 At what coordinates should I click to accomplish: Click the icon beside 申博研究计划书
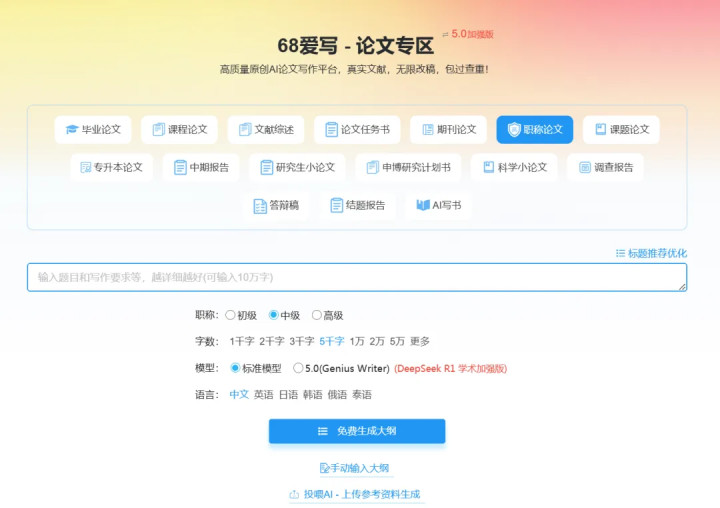pos(373,167)
